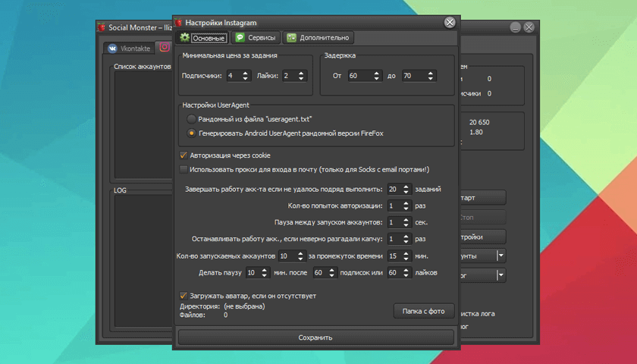Select generate Android UserAgent FireFox option
The width and height of the screenshot is (637, 364).
(191, 133)
